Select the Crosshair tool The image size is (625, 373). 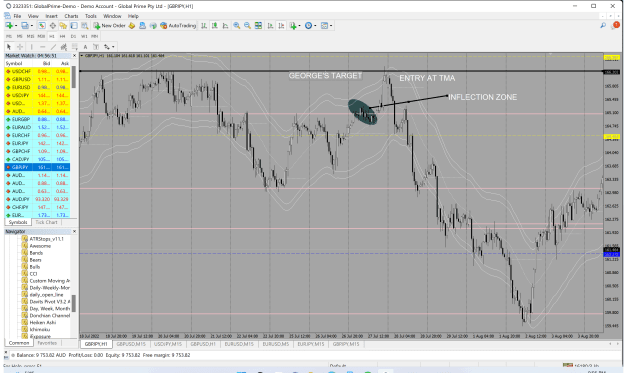point(20,47)
